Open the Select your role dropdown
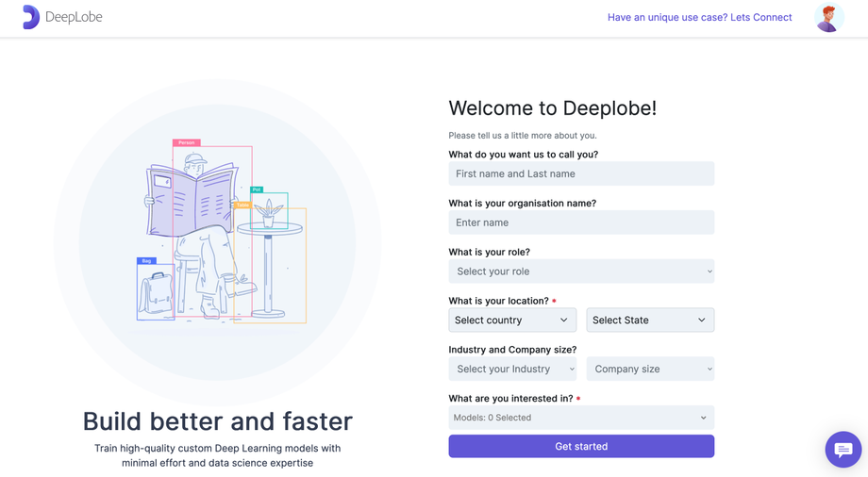Image resolution: width=868 pixels, height=477 pixels. (581, 271)
